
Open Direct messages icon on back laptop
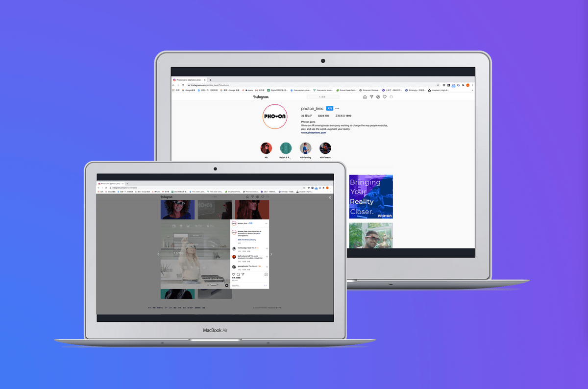pos(371,97)
